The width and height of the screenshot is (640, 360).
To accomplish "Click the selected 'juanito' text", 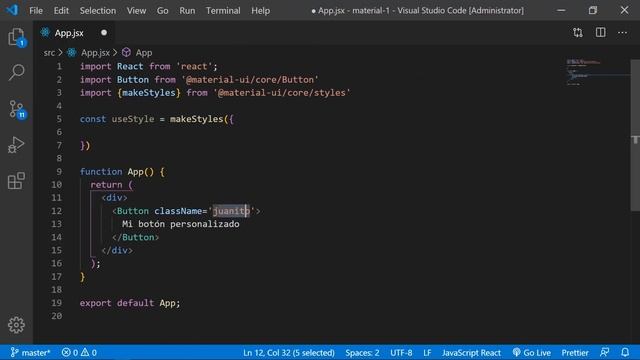I will click(x=231, y=211).
